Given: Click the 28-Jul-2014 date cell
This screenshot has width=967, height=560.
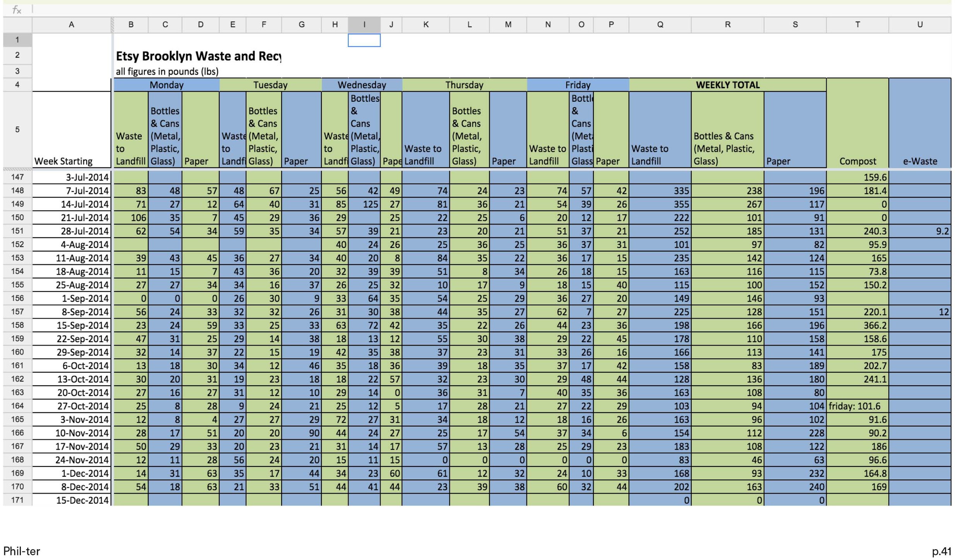Looking at the screenshot, I should tap(72, 231).
